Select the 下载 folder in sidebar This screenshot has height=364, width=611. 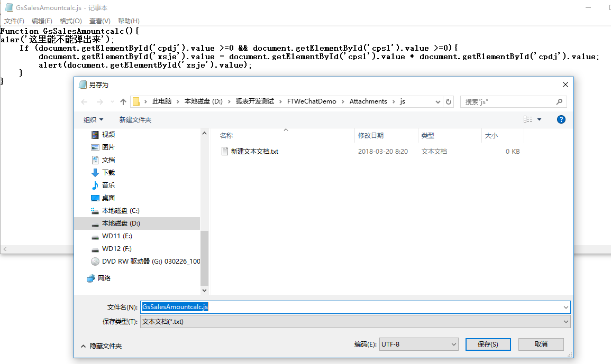click(108, 173)
